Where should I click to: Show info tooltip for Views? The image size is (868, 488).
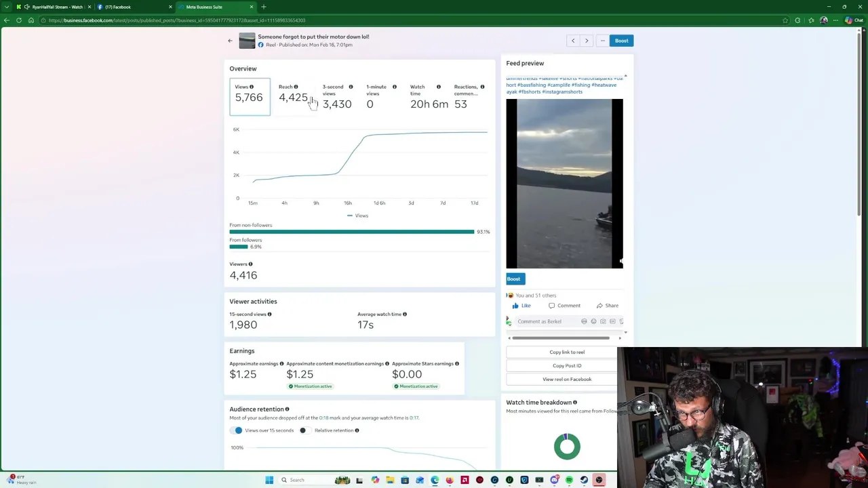[251, 87]
